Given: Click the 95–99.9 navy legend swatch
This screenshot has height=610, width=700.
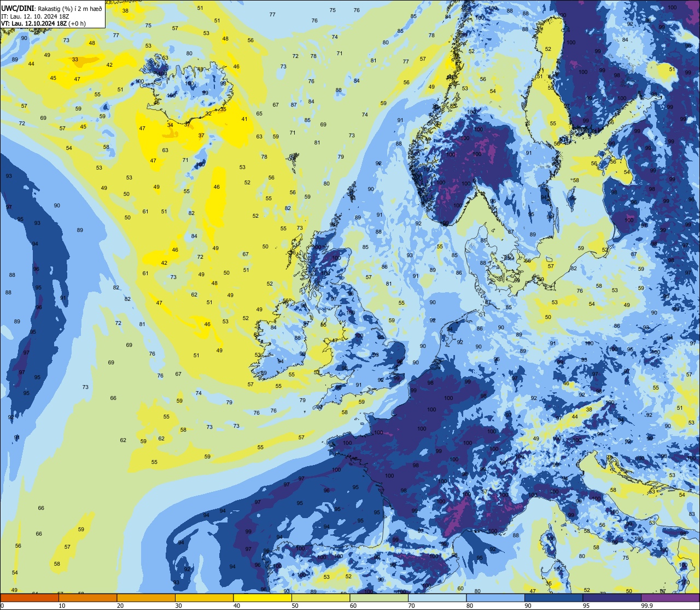Looking at the screenshot, I should point(612,597).
